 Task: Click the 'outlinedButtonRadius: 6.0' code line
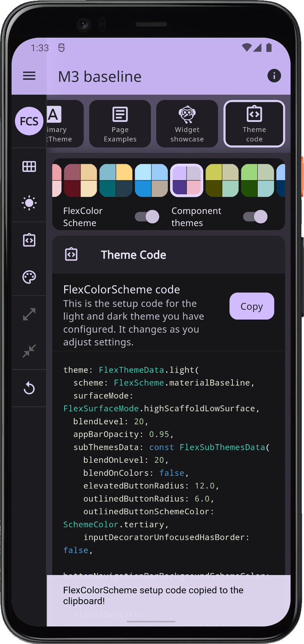148,499
